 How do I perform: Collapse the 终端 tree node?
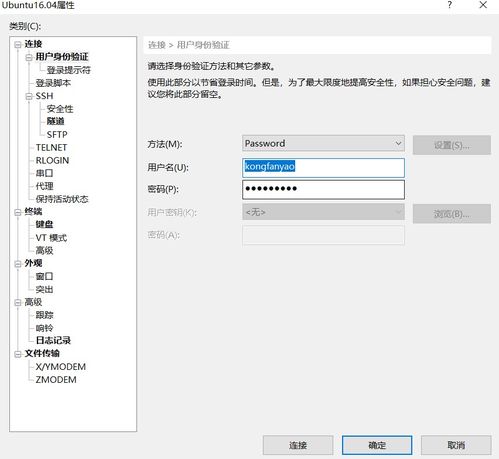pyautogui.click(x=18, y=212)
